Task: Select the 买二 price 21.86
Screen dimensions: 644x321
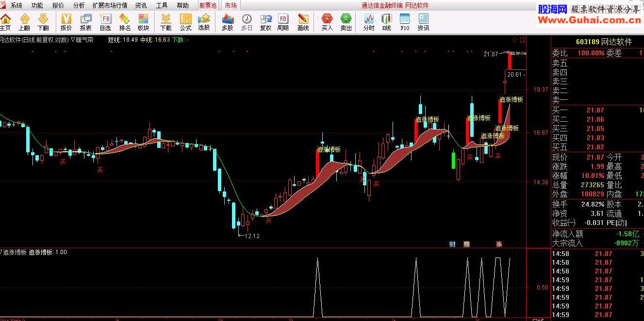Action: 595,120
